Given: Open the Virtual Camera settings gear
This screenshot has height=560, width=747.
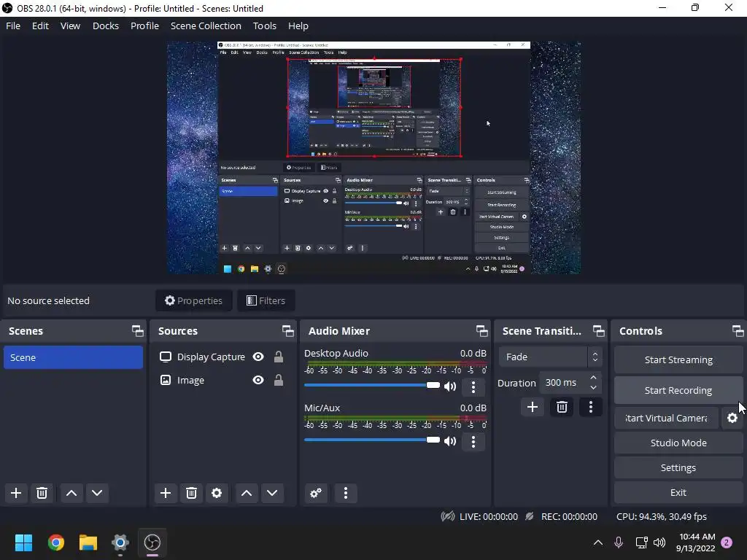Looking at the screenshot, I should pos(732,418).
